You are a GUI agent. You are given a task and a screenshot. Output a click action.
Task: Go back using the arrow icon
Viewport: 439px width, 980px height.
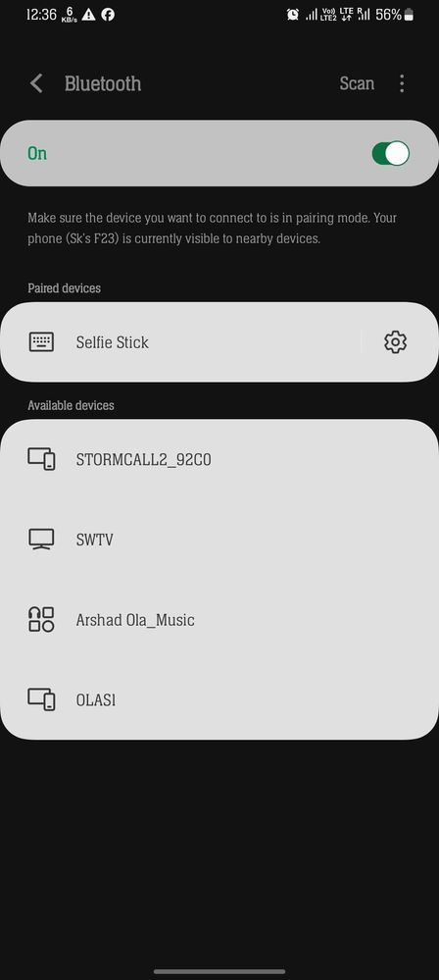(37, 83)
